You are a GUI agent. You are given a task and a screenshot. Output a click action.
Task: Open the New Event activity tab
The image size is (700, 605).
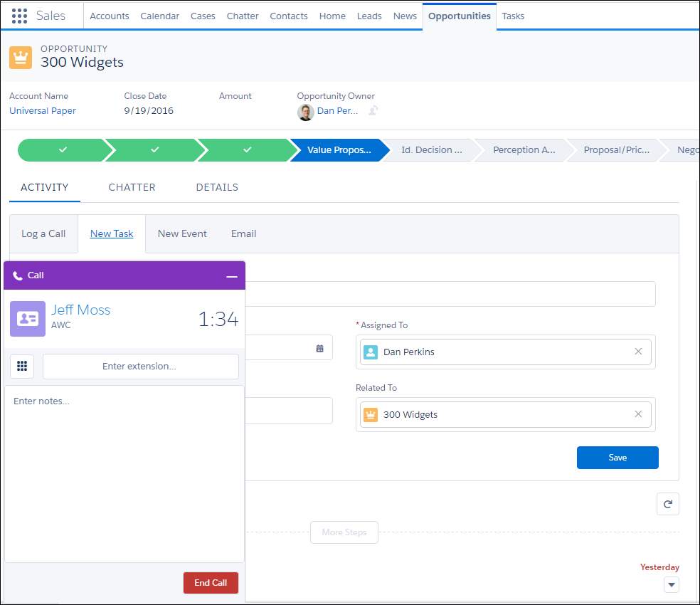pyautogui.click(x=181, y=233)
